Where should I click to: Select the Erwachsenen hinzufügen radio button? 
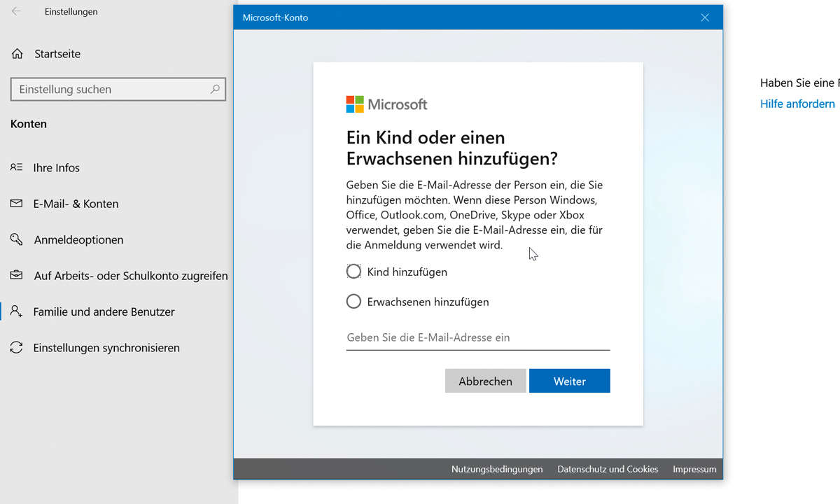tap(353, 302)
